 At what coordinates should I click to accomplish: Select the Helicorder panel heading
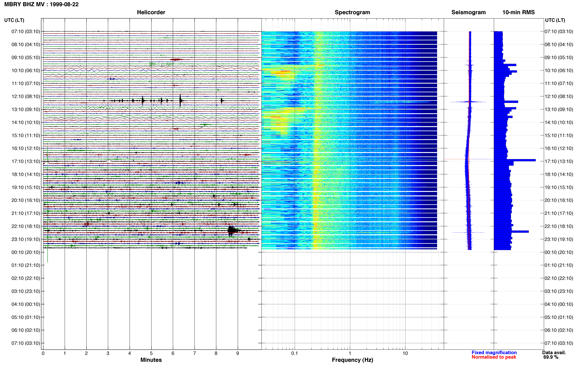coord(151,12)
